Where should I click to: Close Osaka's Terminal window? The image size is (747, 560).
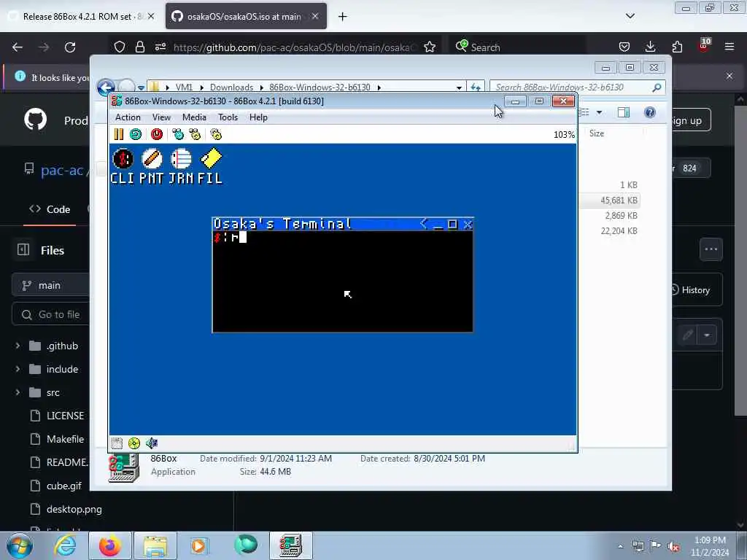pos(468,225)
